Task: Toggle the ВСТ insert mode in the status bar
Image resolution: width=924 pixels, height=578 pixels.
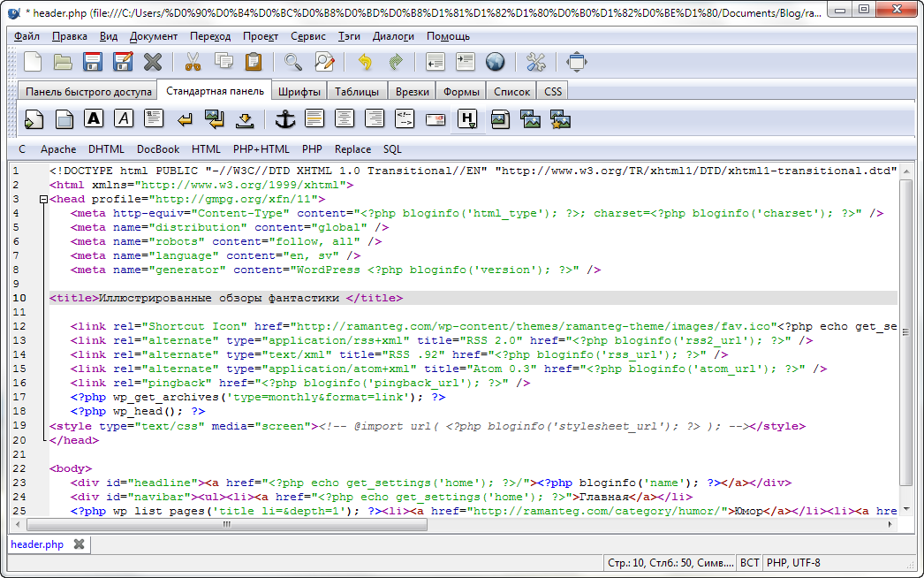Action: coord(749,563)
